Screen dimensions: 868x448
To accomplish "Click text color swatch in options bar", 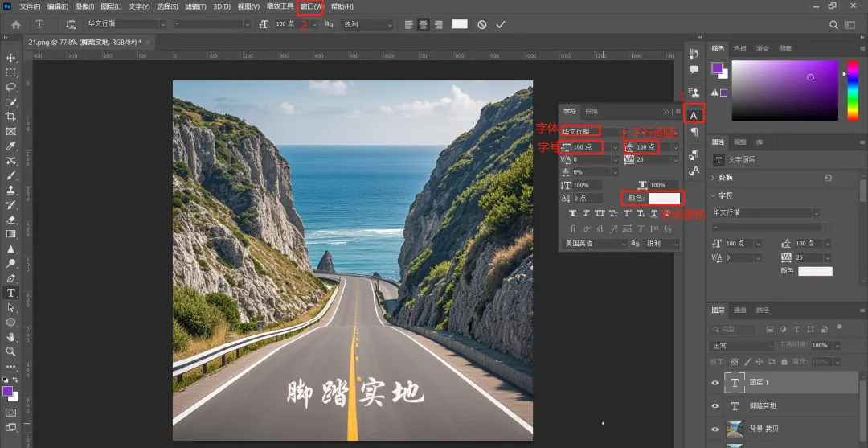I will tap(460, 24).
